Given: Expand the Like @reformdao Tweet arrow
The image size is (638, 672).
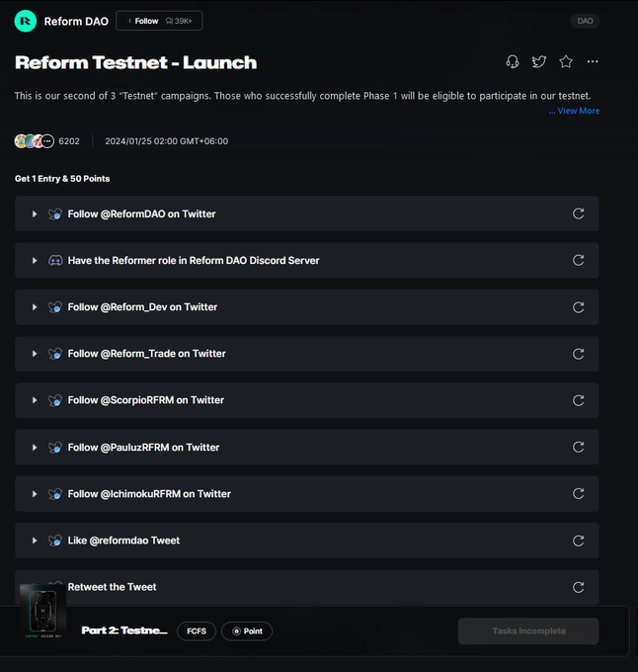Looking at the screenshot, I should coord(35,541).
